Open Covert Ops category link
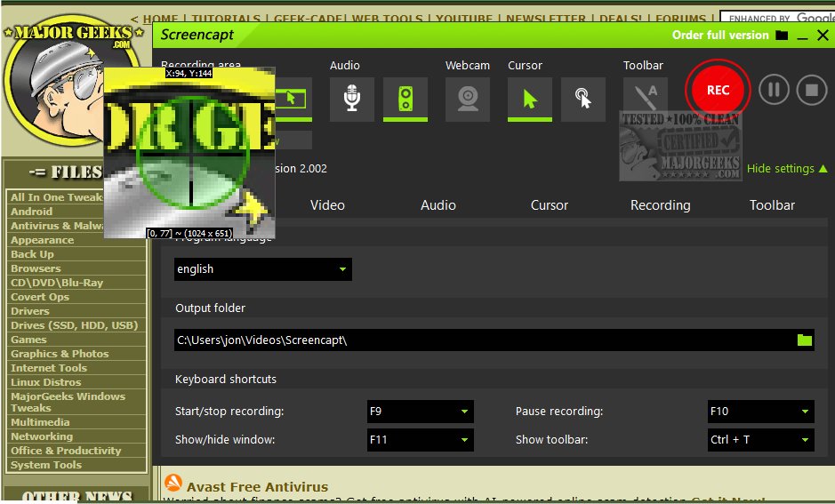835x504 pixels. [x=40, y=297]
